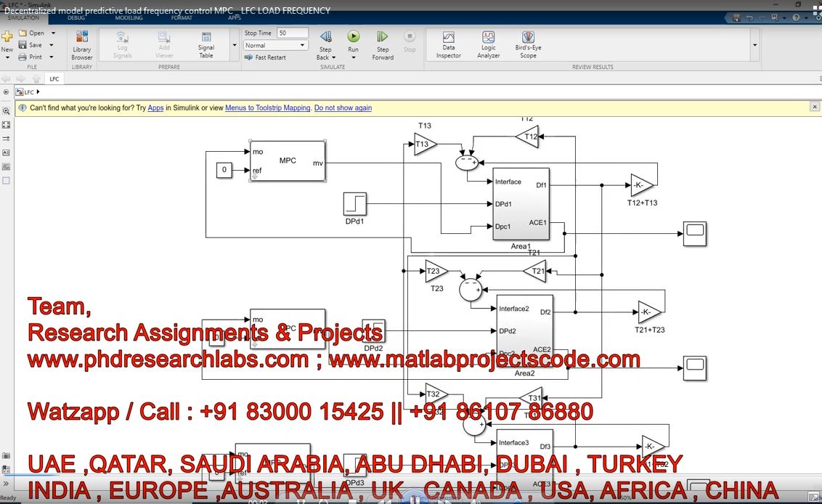Expand the Print button dropdown arrow

(52, 57)
